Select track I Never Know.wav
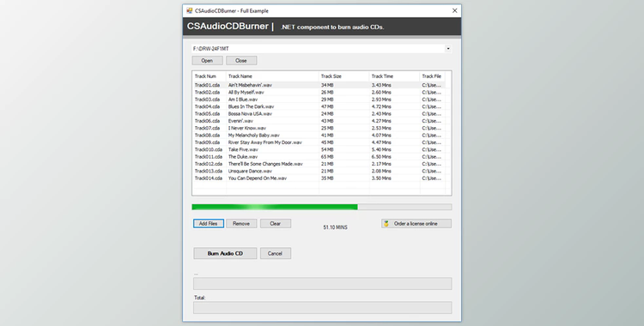The width and height of the screenshot is (644, 326). [x=247, y=128]
